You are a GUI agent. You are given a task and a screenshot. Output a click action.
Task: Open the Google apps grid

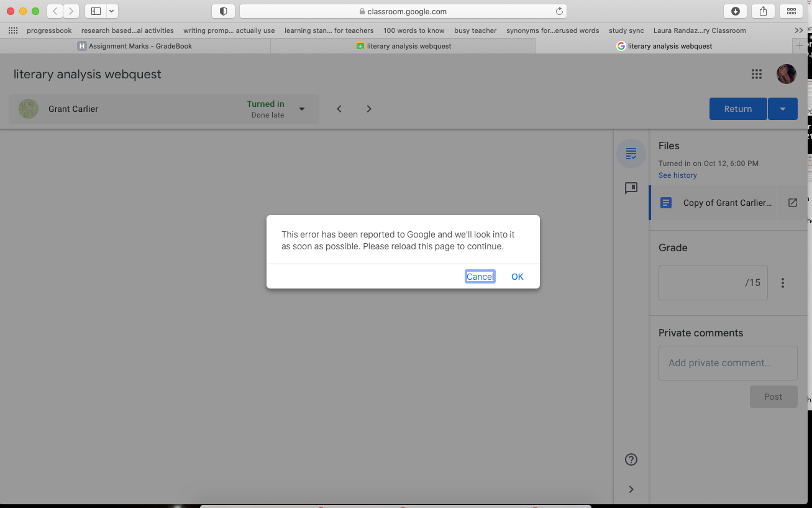(x=756, y=74)
